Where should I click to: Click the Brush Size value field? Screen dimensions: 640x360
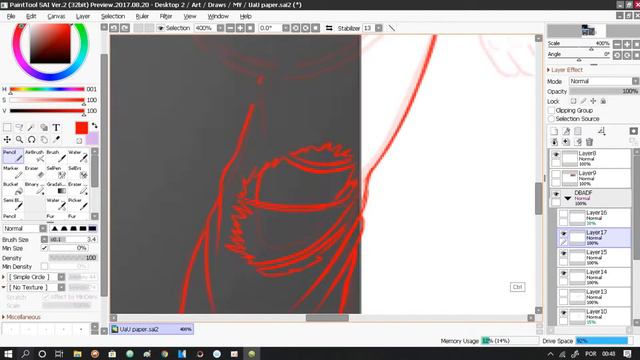(73, 239)
